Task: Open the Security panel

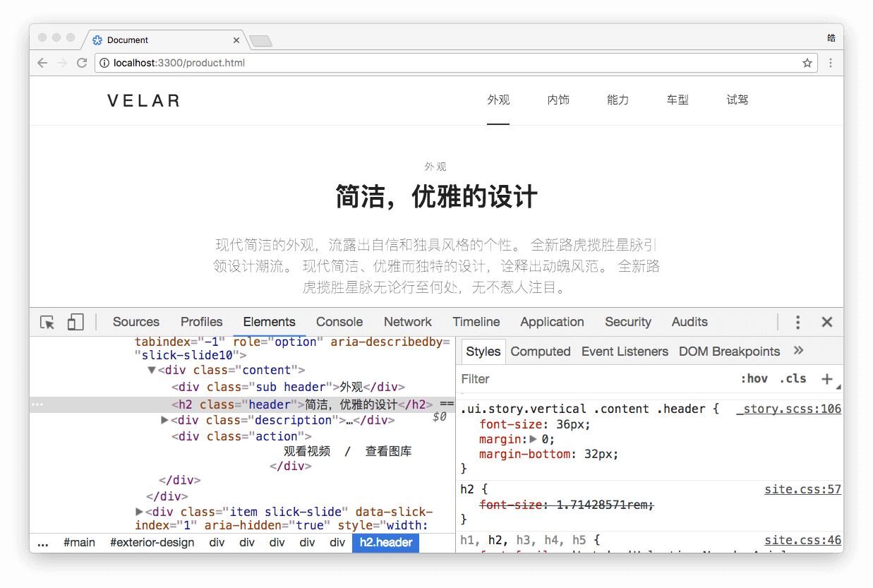Action: click(x=628, y=322)
